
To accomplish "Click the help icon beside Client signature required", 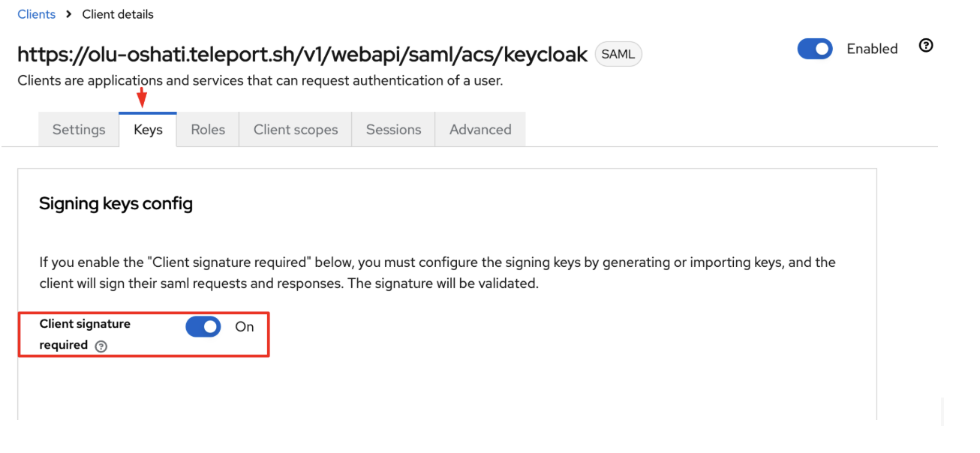I will [101, 346].
